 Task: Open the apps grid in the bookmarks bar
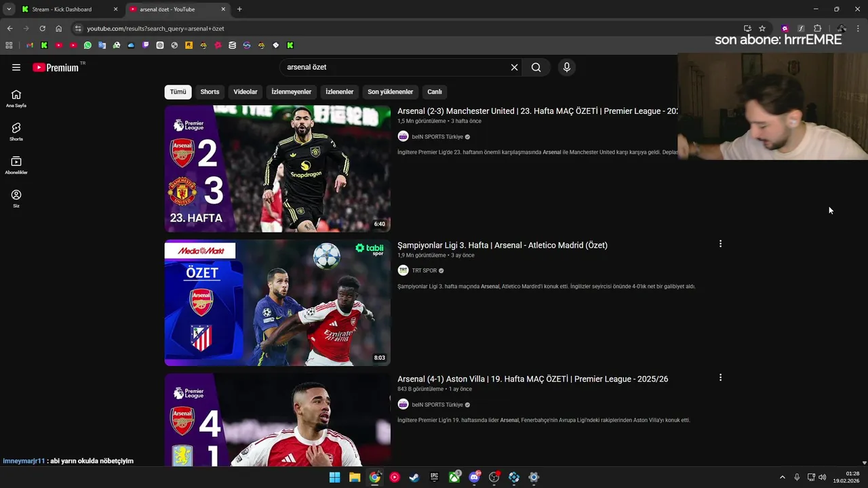coord(9,45)
